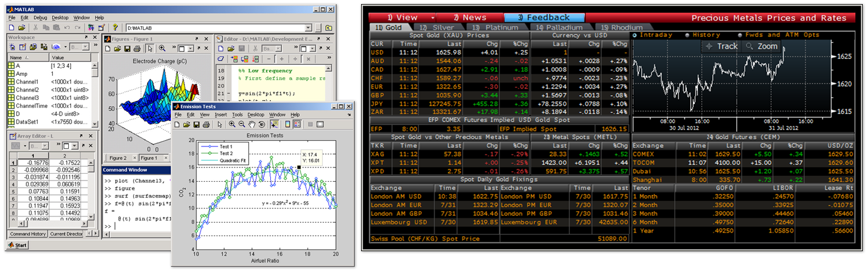Click News button in red header
868x272 pixels.
click(470, 17)
